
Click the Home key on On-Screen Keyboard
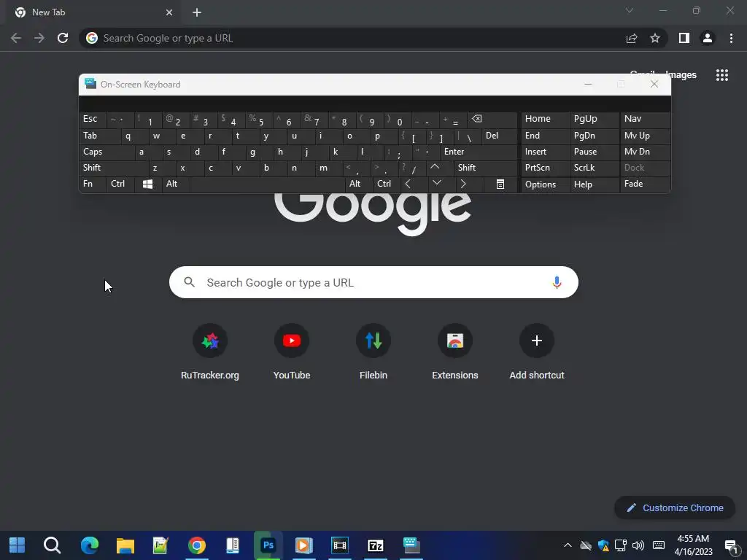[546, 119]
